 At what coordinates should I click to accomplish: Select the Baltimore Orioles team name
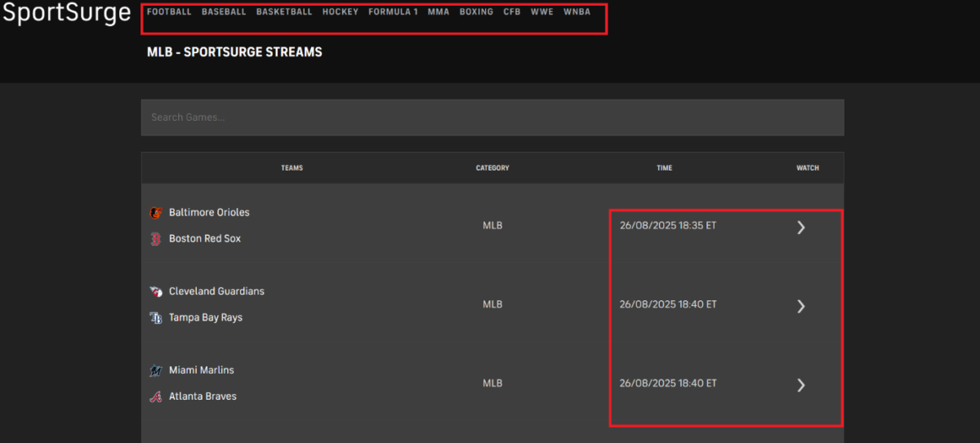(209, 212)
